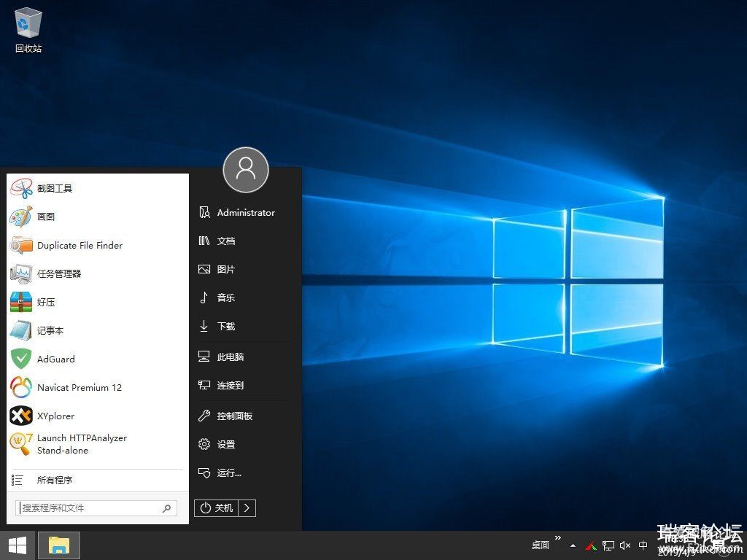Open 任务管理器 task manager
The width and height of the screenshot is (747, 560).
pos(98,274)
